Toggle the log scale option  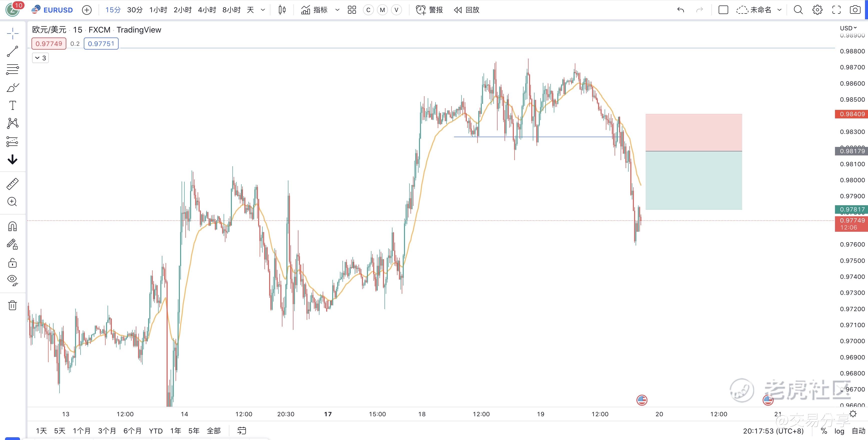(839, 431)
